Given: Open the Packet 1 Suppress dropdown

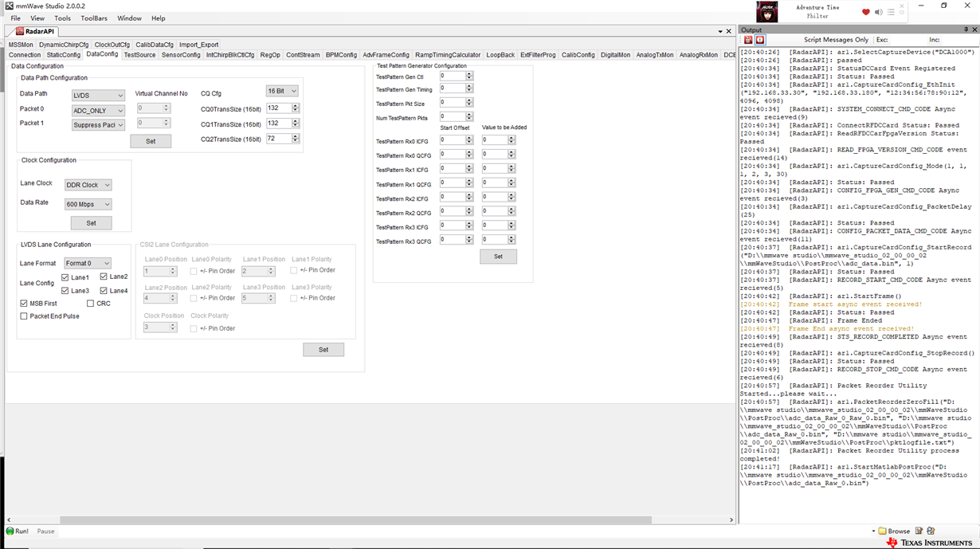Looking at the screenshot, I should [x=98, y=125].
